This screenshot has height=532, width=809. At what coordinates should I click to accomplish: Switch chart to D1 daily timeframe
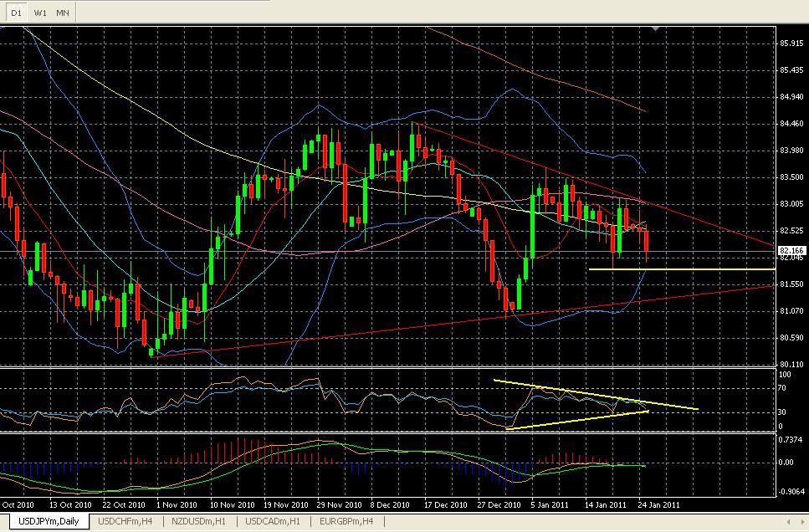[16, 13]
